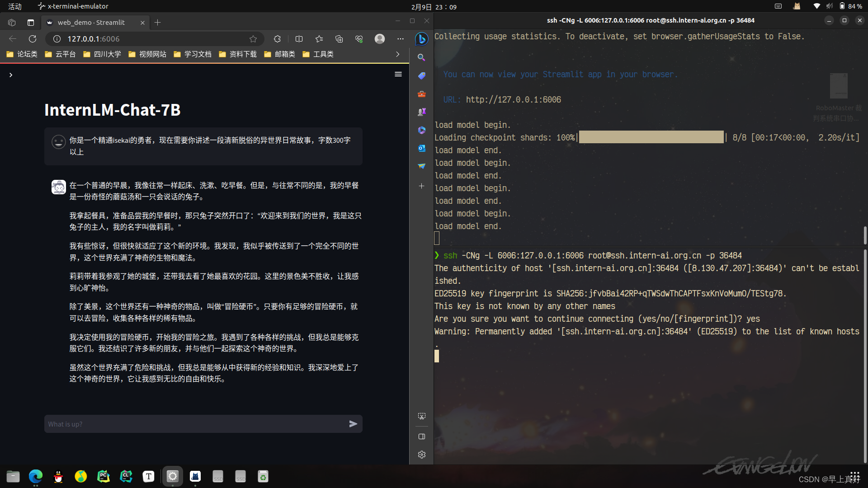Open Bing Copilot sidebar button
The image size is (868, 488).
click(421, 39)
